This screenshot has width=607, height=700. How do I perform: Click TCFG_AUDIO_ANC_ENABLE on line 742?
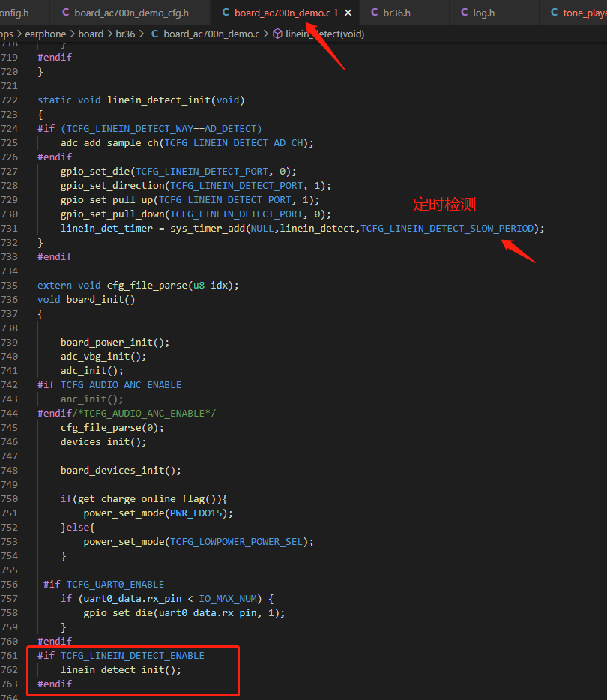(x=121, y=384)
